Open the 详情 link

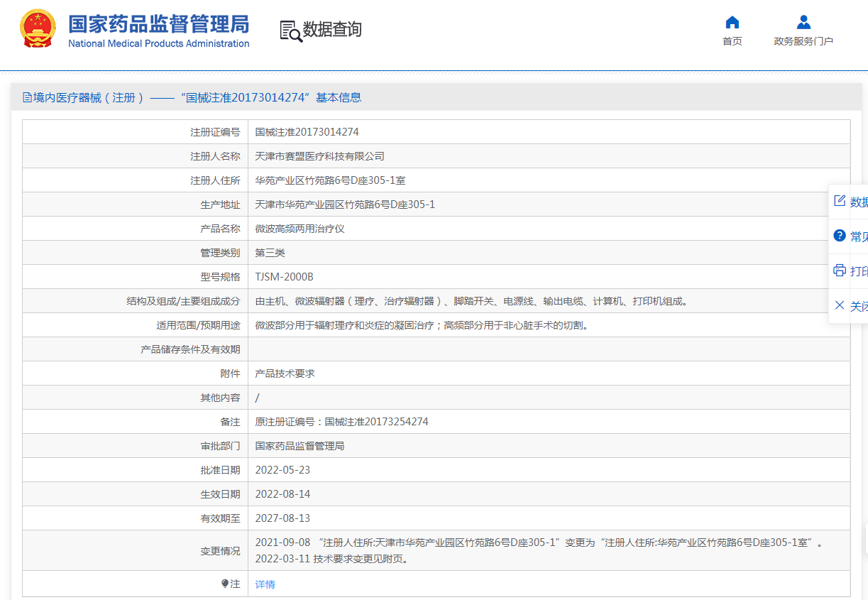[x=265, y=584]
